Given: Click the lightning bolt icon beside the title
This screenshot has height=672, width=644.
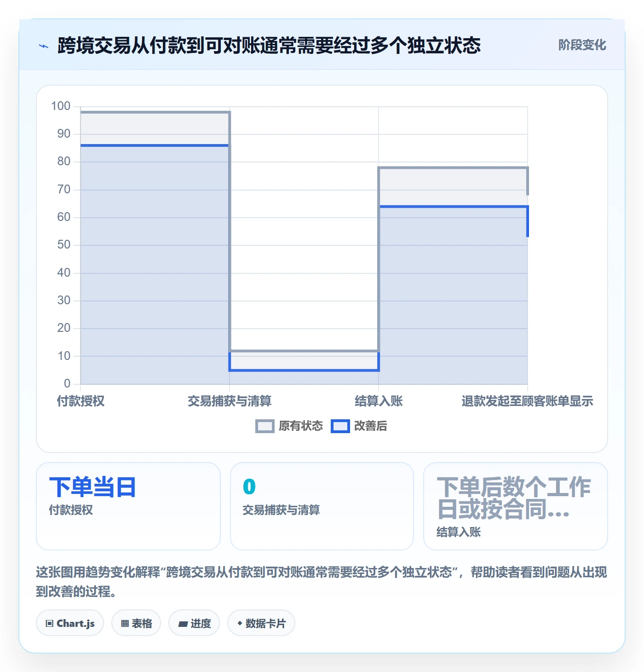Looking at the screenshot, I should [44, 46].
